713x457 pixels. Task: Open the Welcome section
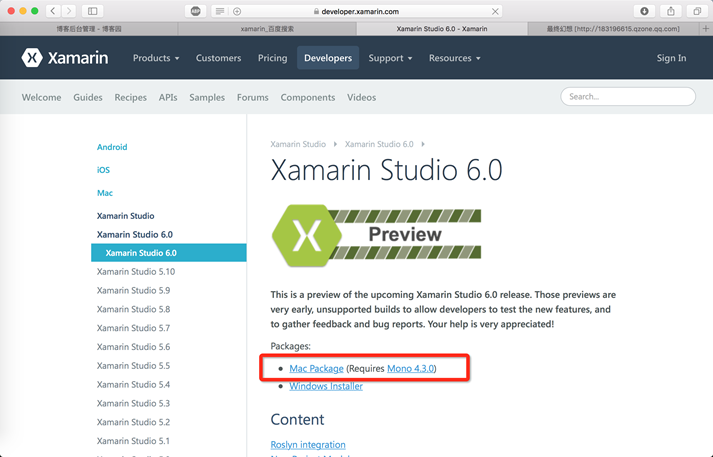pos(41,97)
